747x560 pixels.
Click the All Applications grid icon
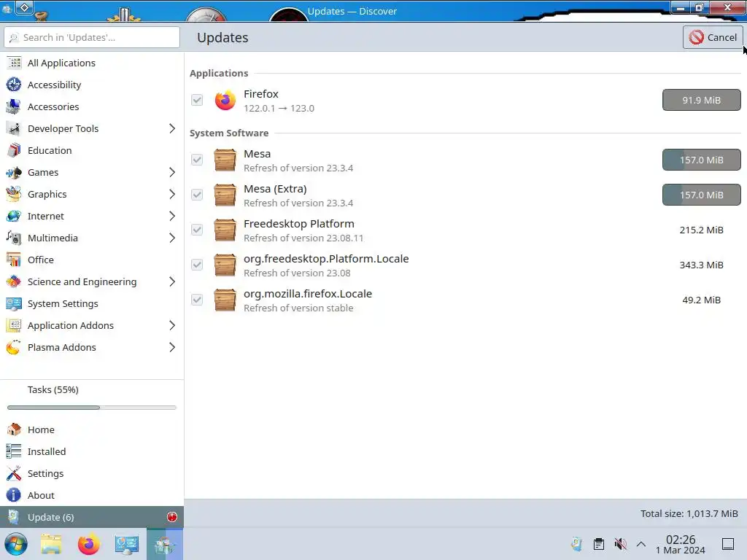14,63
